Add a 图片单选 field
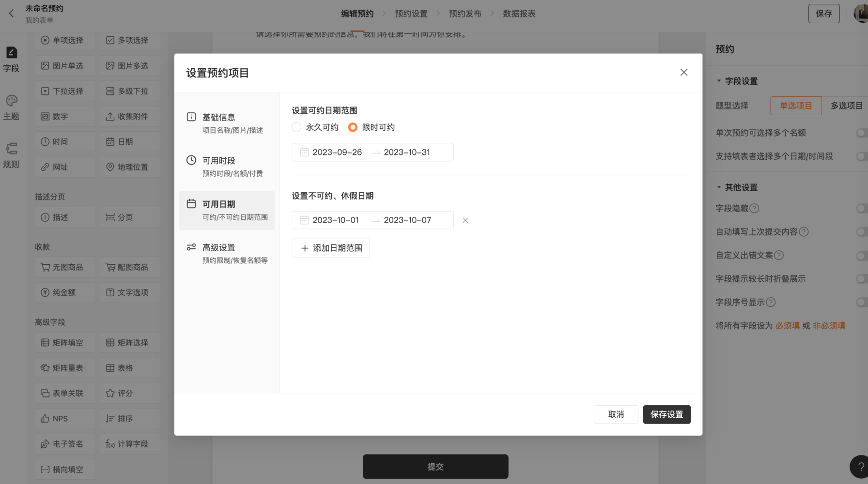This screenshot has height=484, width=868. click(65, 66)
